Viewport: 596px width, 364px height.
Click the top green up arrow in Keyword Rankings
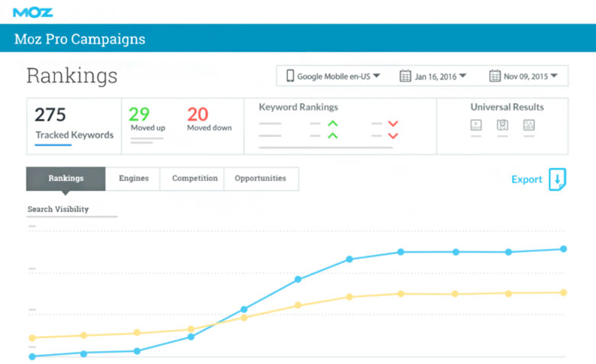[x=332, y=124]
